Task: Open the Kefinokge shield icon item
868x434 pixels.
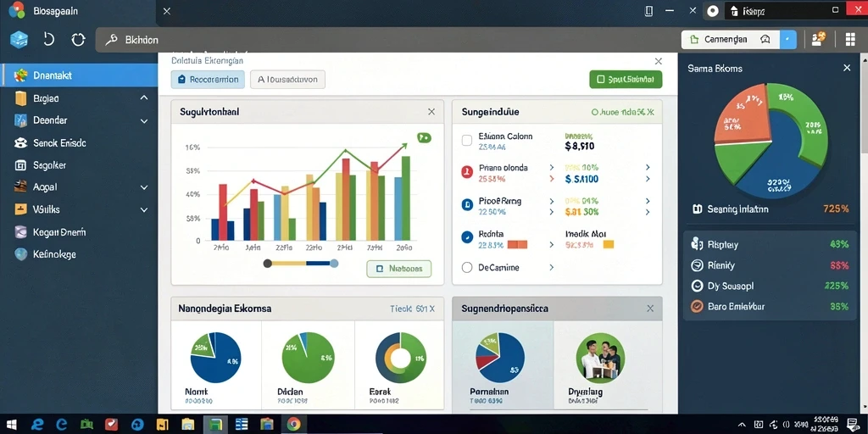Action: [20, 254]
